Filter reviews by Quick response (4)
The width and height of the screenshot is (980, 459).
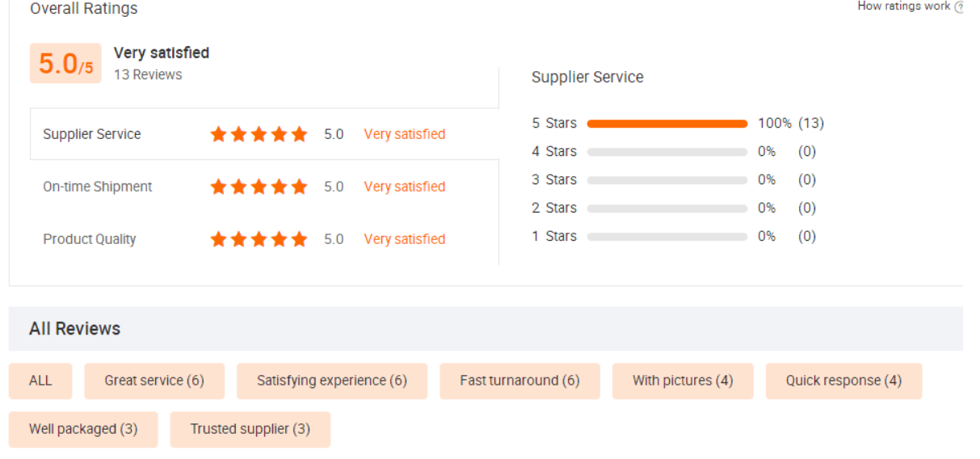point(843,381)
